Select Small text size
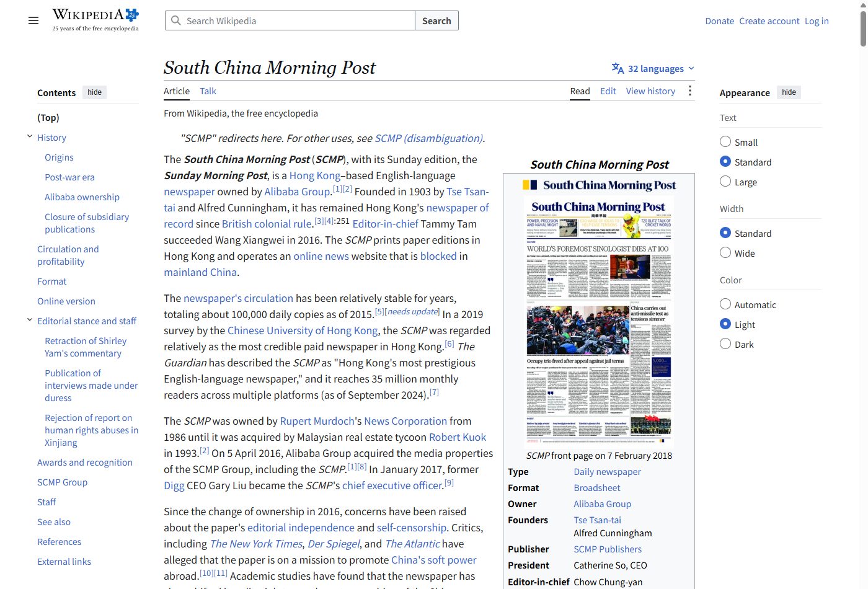 pos(725,141)
